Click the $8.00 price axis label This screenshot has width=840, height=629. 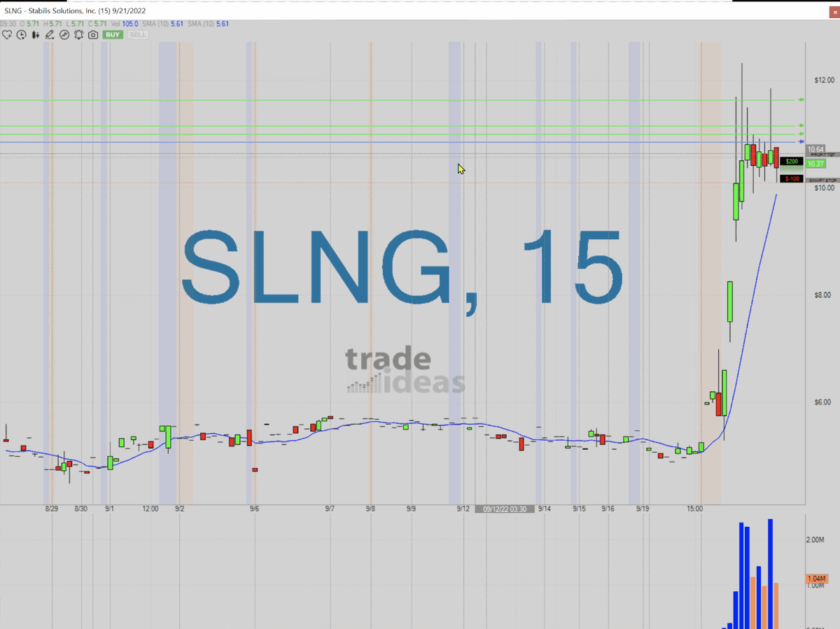pyautogui.click(x=824, y=295)
